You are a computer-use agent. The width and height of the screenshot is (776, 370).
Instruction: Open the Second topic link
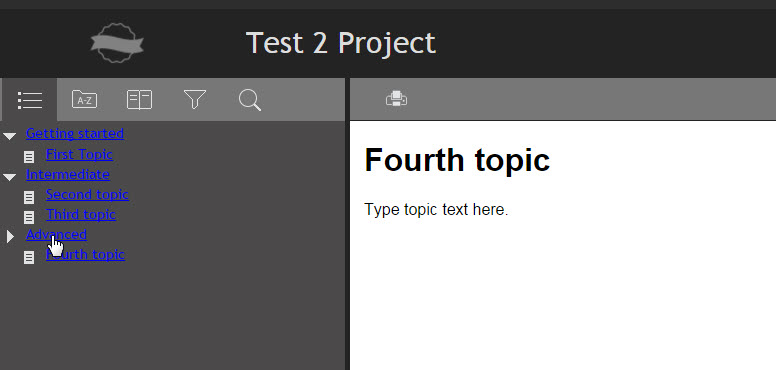(x=87, y=194)
